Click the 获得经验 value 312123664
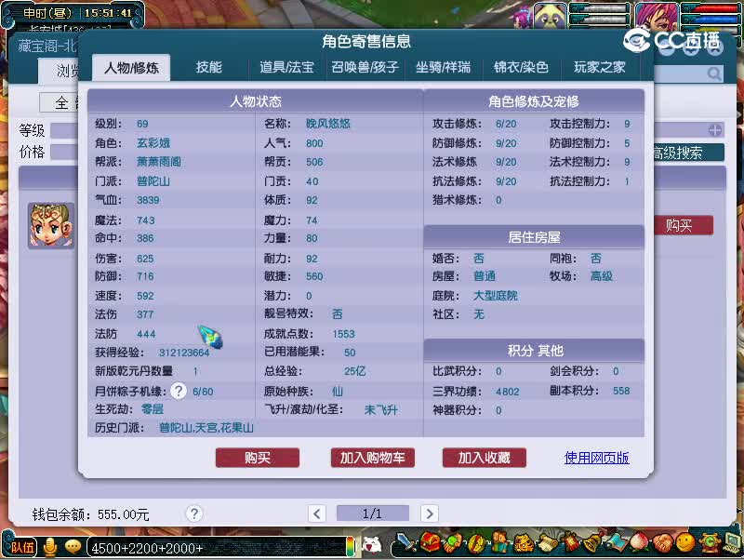The height and width of the screenshot is (560, 744). click(184, 353)
